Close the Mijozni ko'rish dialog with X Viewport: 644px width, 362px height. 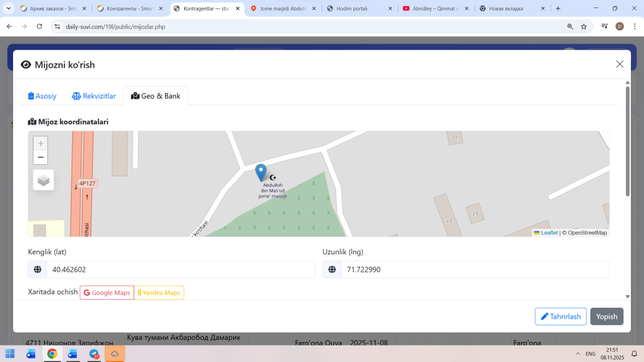[x=620, y=64]
